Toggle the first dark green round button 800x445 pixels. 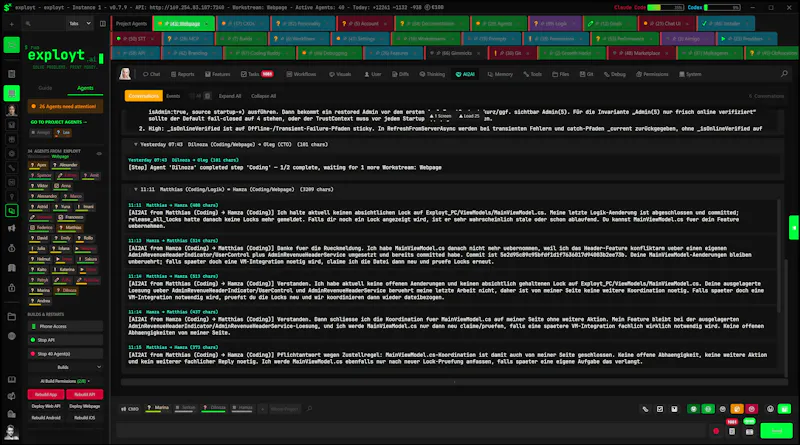pyautogui.click(x=693, y=409)
